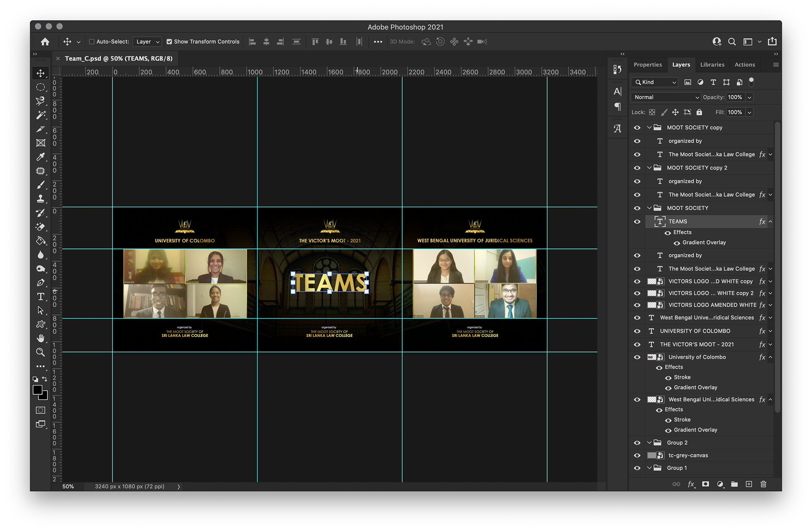This screenshot has width=812, height=531.
Task: Delete layer with trash icon
Action: (x=763, y=484)
